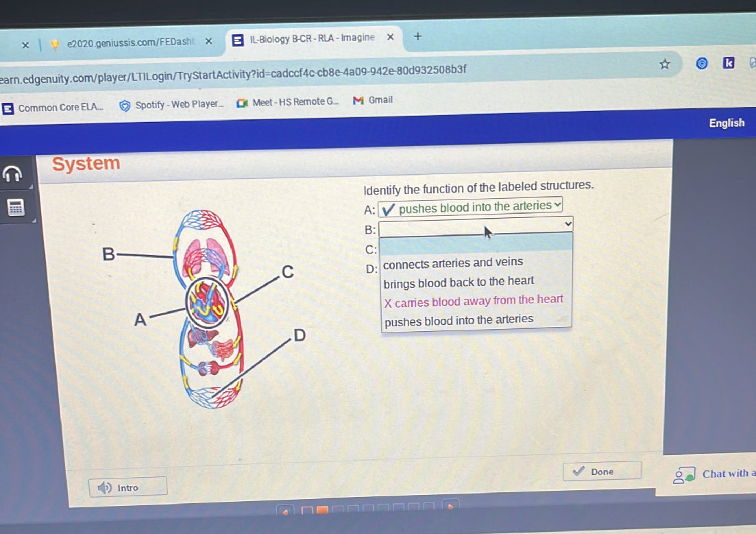Click the Done button
This screenshot has width=756, height=534.
pyautogui.click(x=601, y=471)
